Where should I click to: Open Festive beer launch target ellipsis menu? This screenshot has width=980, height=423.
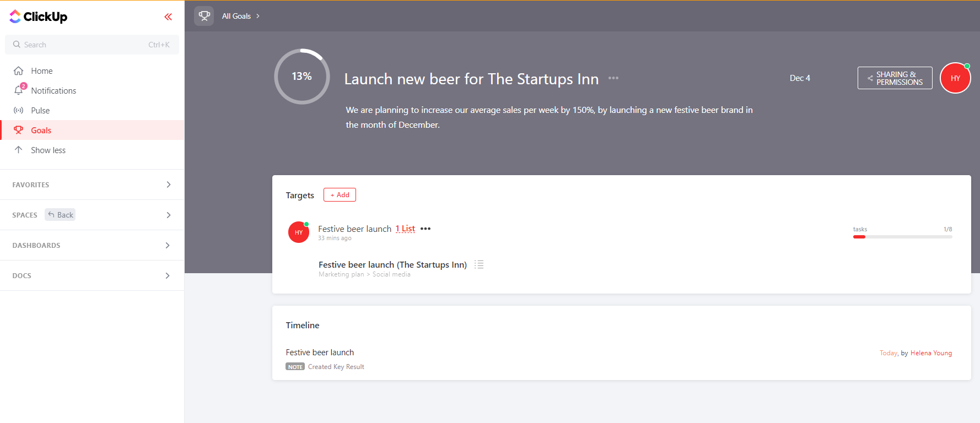pos(426,229)
